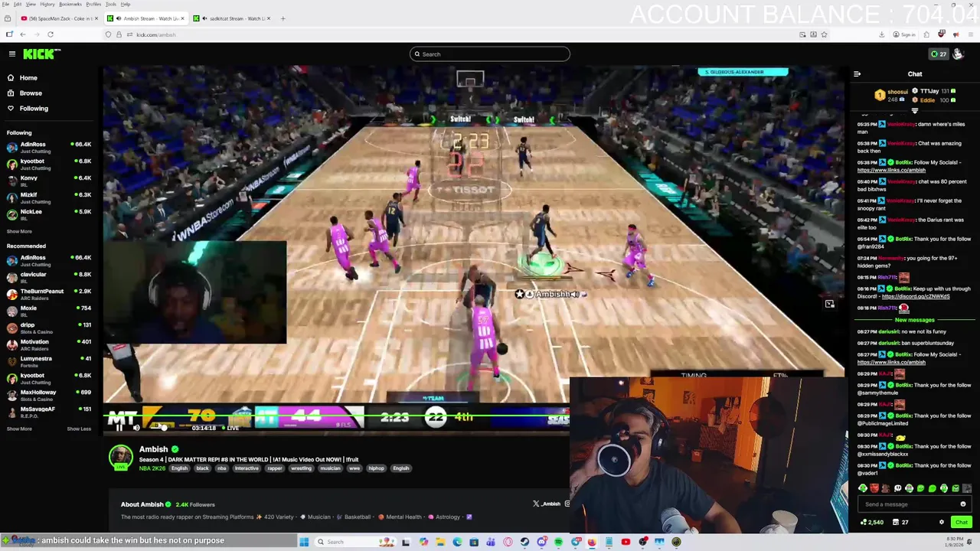Open TheBurntPeanut recommended channel
The image size is (980, 551).
click(47, 294)
